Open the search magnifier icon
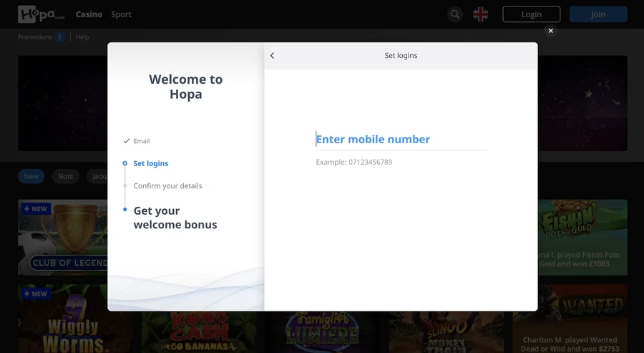The height and width of the screenshot is (353, 644). pyautogui.click(x=454, y=14)
